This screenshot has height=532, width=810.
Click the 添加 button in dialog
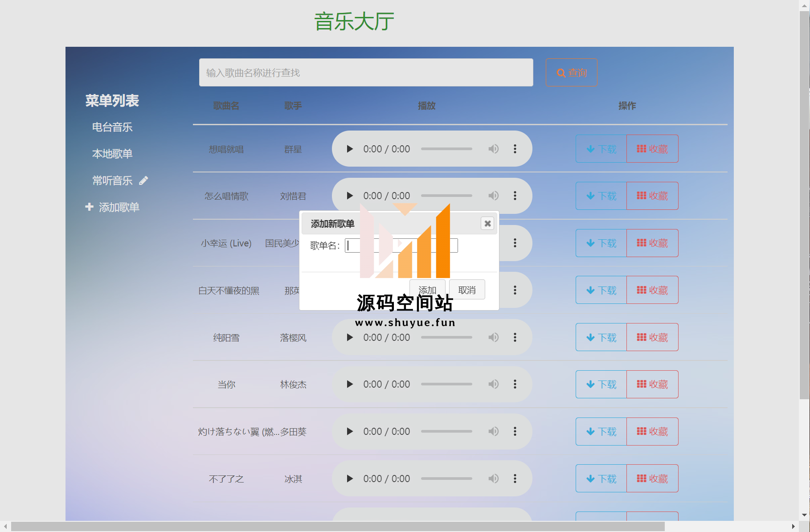pyautogui.click(x=427, y=290)
